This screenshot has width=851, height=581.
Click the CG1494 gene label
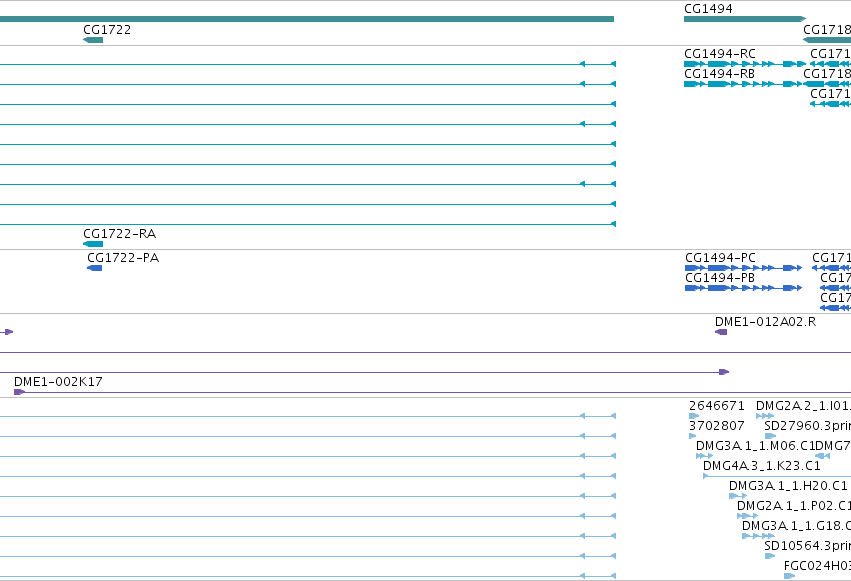708,9
